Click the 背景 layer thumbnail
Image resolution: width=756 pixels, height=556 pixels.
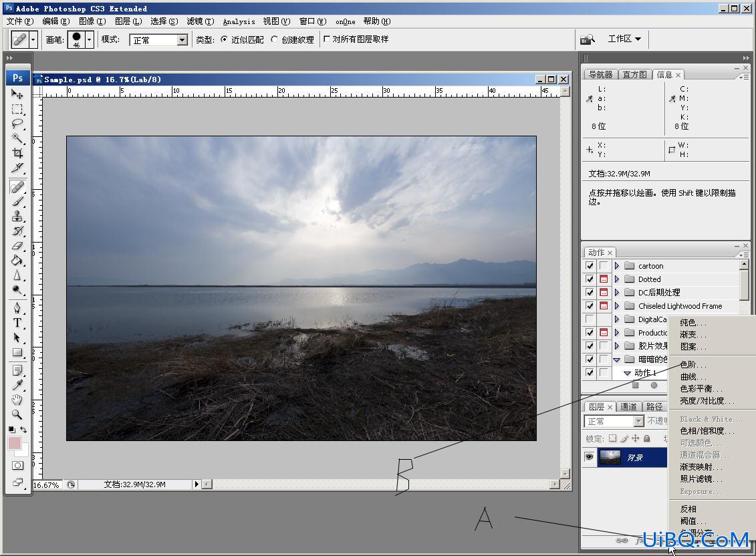pos(610,456)
